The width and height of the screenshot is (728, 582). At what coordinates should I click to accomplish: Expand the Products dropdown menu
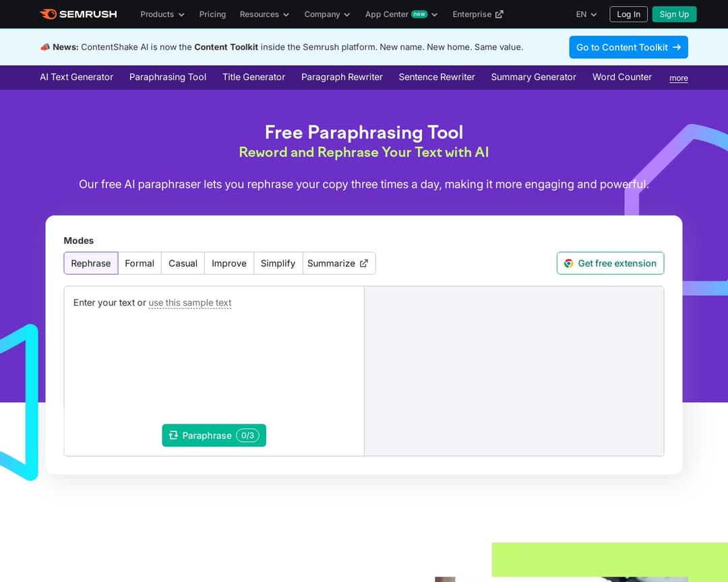click(162, 14)
